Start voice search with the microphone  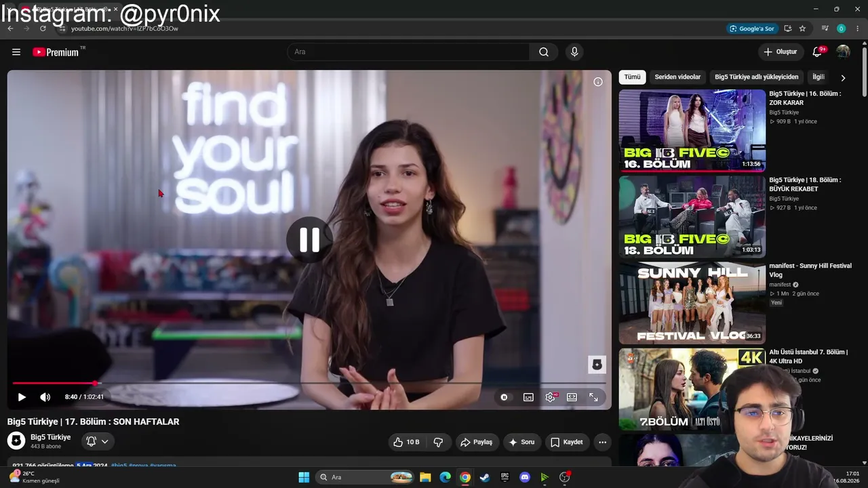click(574, 52)
